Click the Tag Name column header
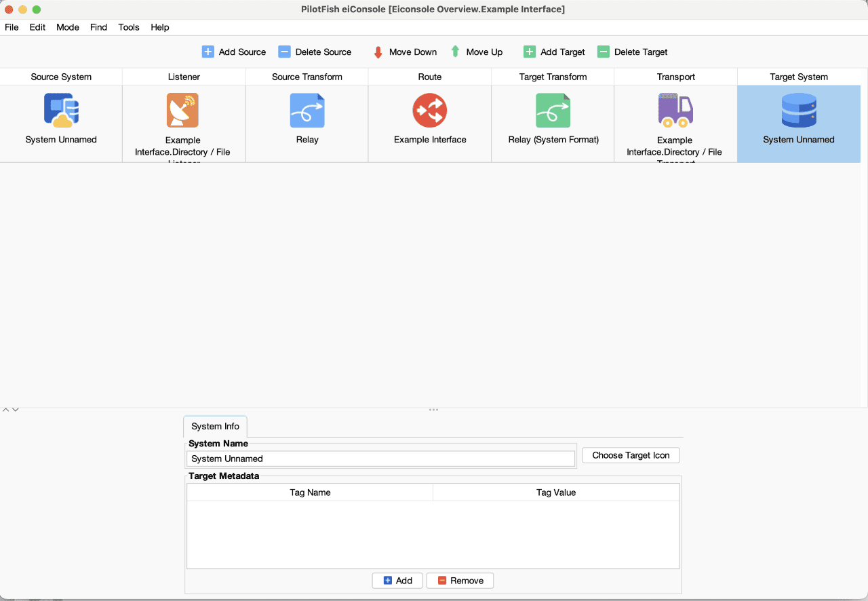The height and width of the screenshot is (601, 868). pos(310,492)
